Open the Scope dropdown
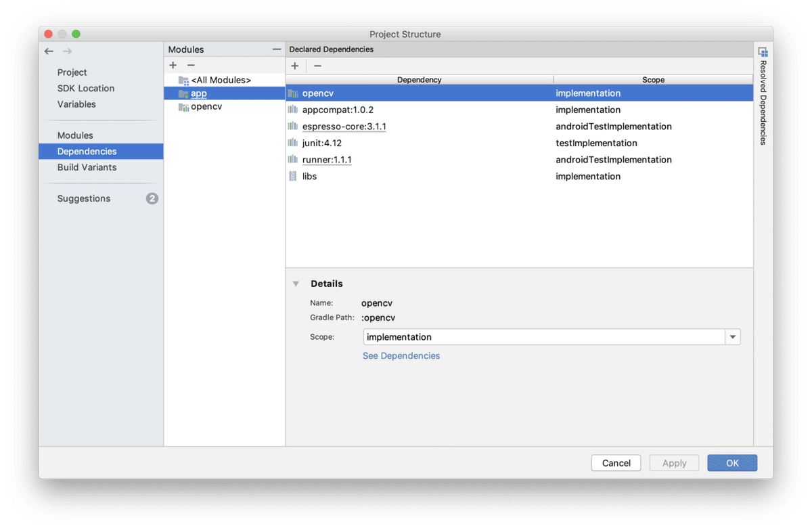Viewport: 812px width, 530px height. tap(732, 336)
